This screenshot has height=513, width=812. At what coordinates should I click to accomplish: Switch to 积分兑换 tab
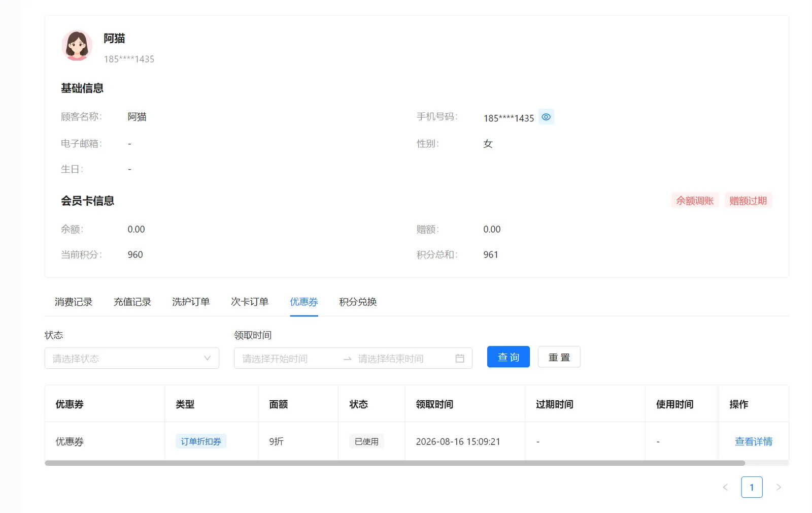tap(358, 302)
